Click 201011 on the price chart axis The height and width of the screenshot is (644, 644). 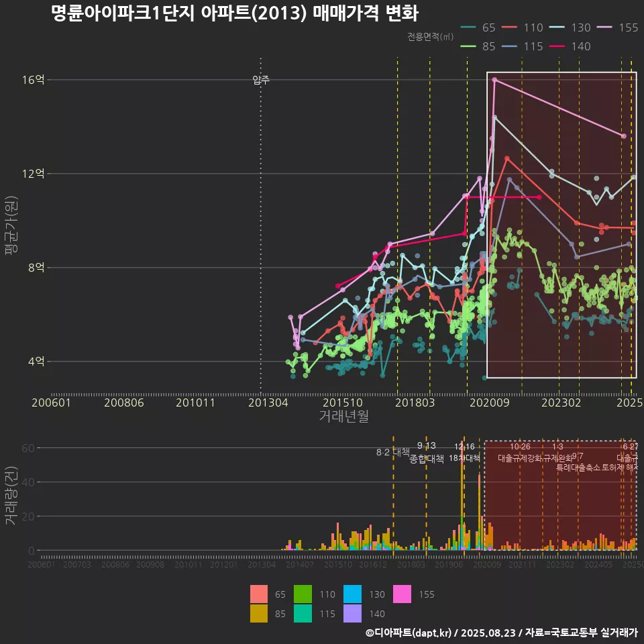click(x=195, y=402)
